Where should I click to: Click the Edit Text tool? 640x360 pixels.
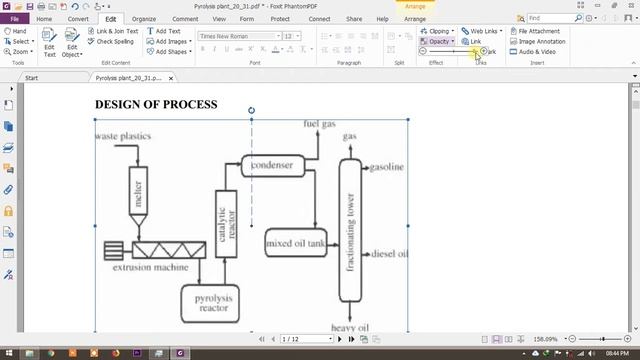49,42
